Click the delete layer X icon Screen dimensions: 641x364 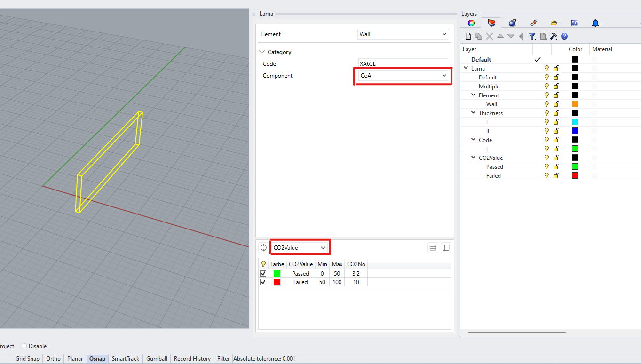coord(489,36)
